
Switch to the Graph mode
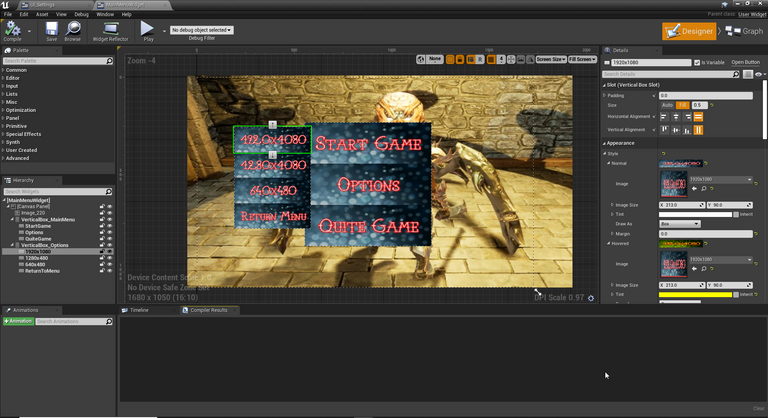(x=744, y=31)
